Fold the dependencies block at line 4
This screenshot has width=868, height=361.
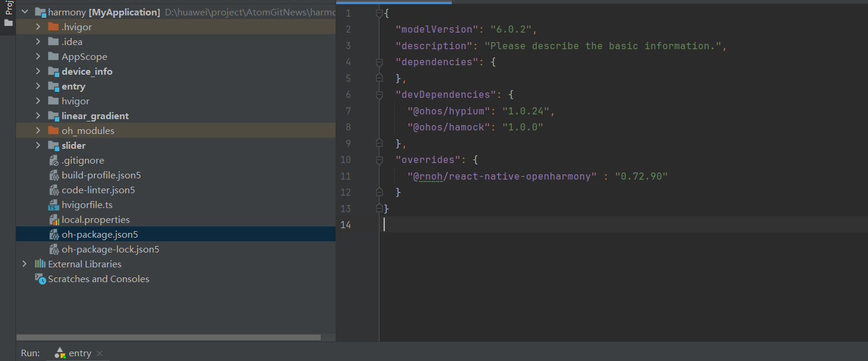point(379,62)
